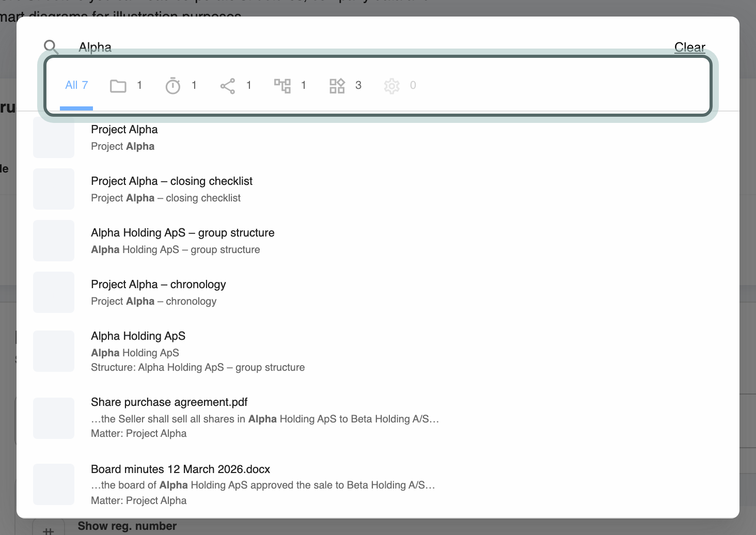Filter results by stopwatch icon tab
Image resolution: width=756 pixels, height=535 pixels.
180,86
